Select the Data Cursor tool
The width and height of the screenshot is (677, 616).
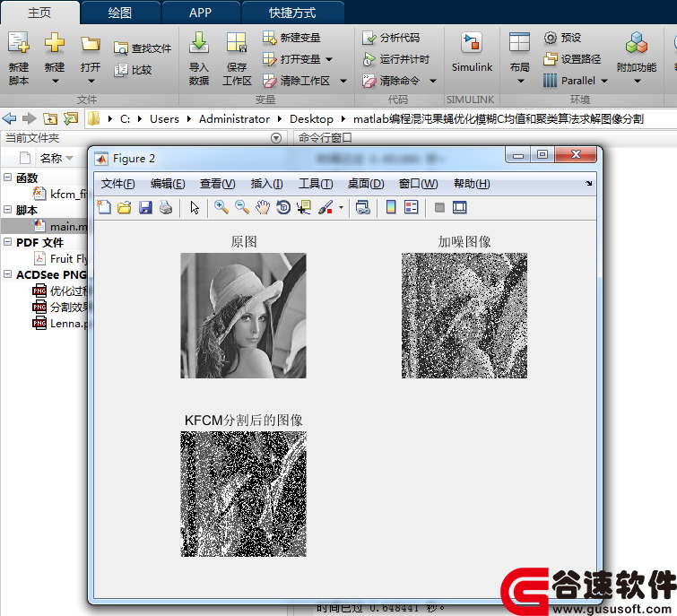click(304, 208)
